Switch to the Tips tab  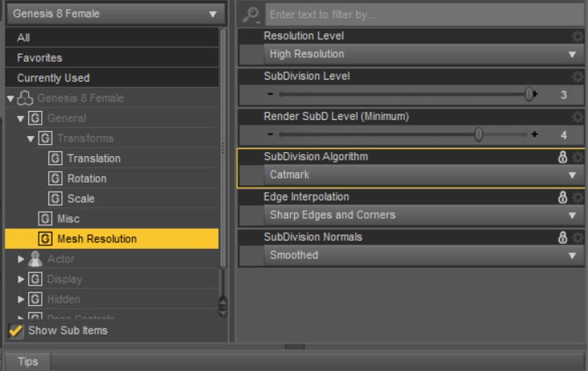click(x=27, y=361)
